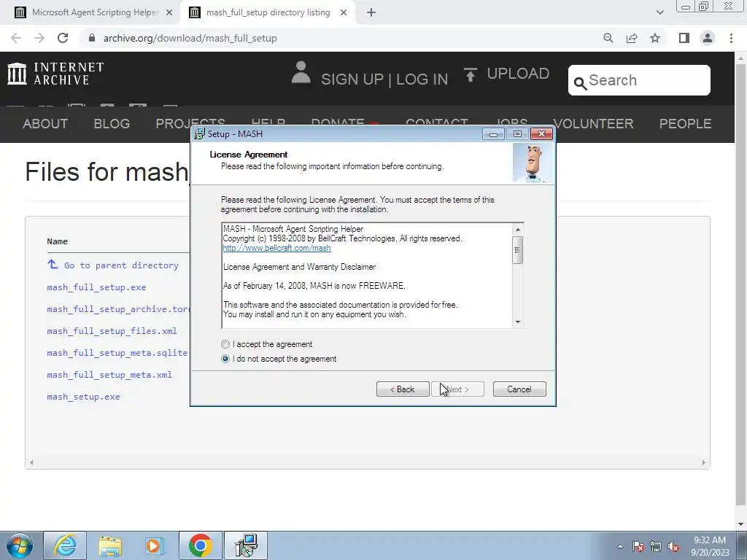
Task: Open mash_full_setup_archive.torrent file link
Action: coord(118,309)
